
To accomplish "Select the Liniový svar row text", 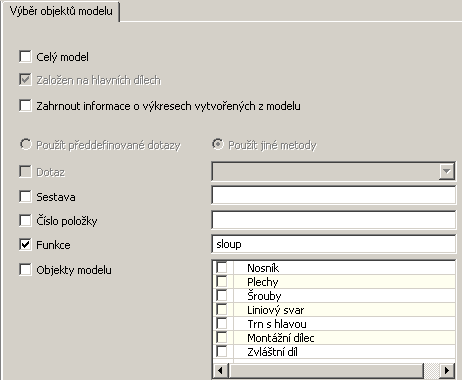I will click(x=275, y=310).
